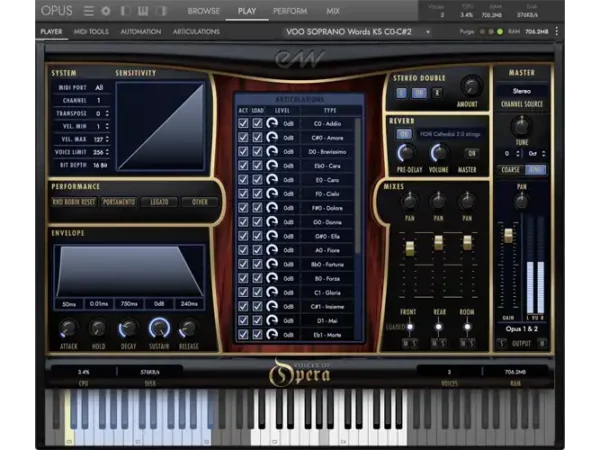
Task: Click the Reverb Pre-Delay knob
Action: point(406,153)
